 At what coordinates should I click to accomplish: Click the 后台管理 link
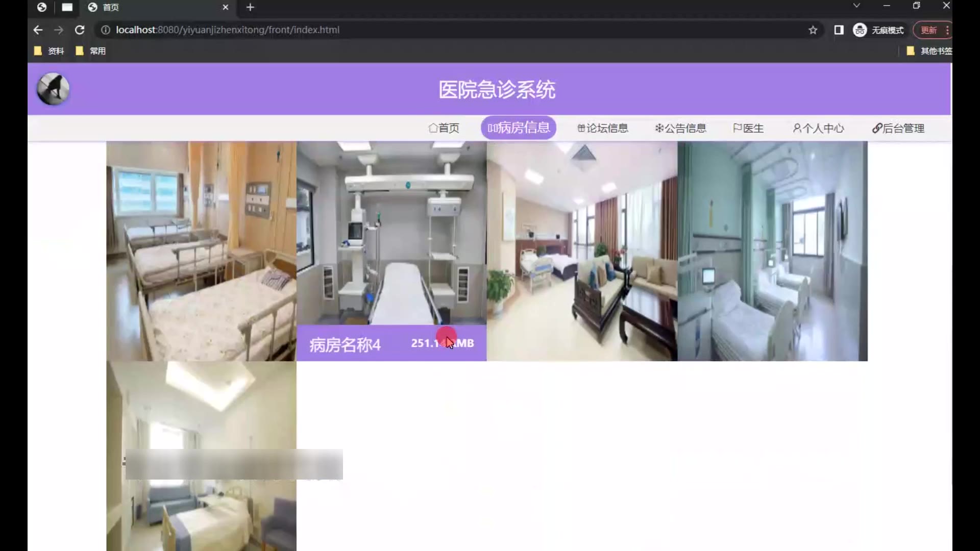coord(898,128)
